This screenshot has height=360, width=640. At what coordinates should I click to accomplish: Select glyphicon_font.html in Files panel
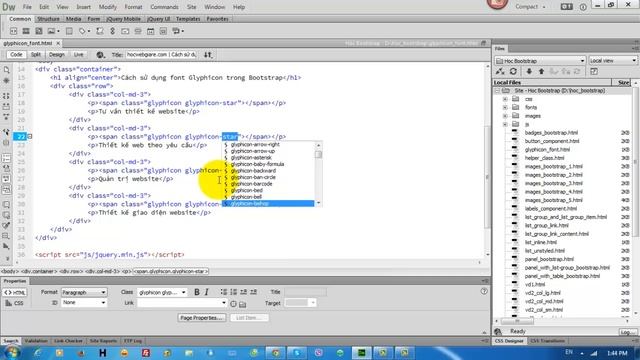(547, 149)
